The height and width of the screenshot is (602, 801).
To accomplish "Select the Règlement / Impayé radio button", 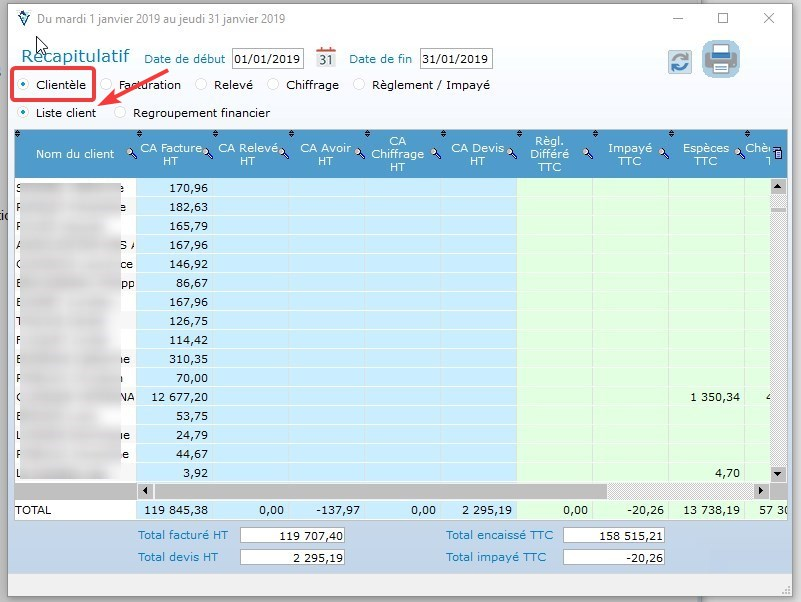I will pos(359,84).
